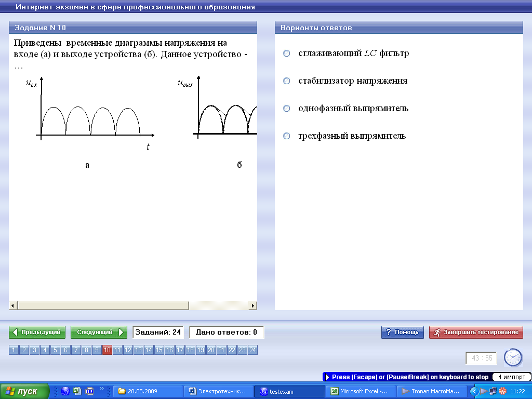532x399 pixels.
Task: Jump to question 23
Action: [x=242, y=350]
